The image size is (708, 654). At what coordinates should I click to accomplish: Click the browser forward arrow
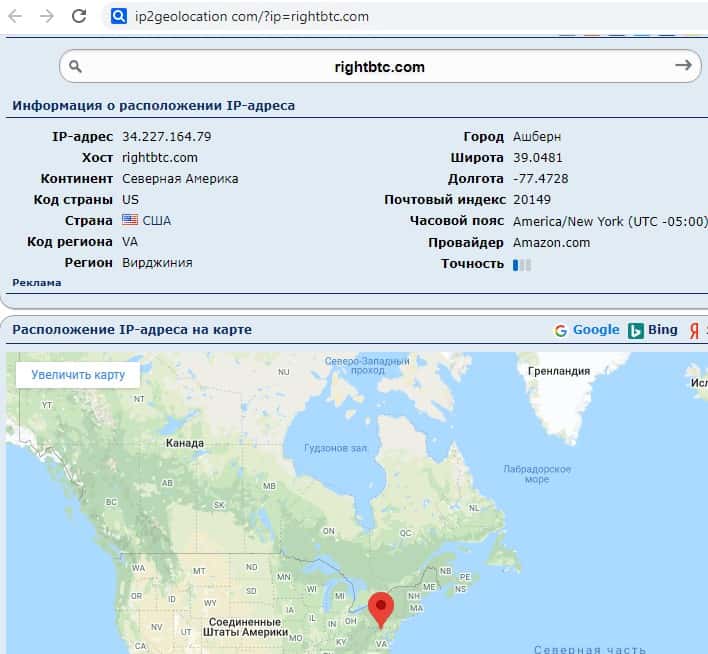[47, 16]
